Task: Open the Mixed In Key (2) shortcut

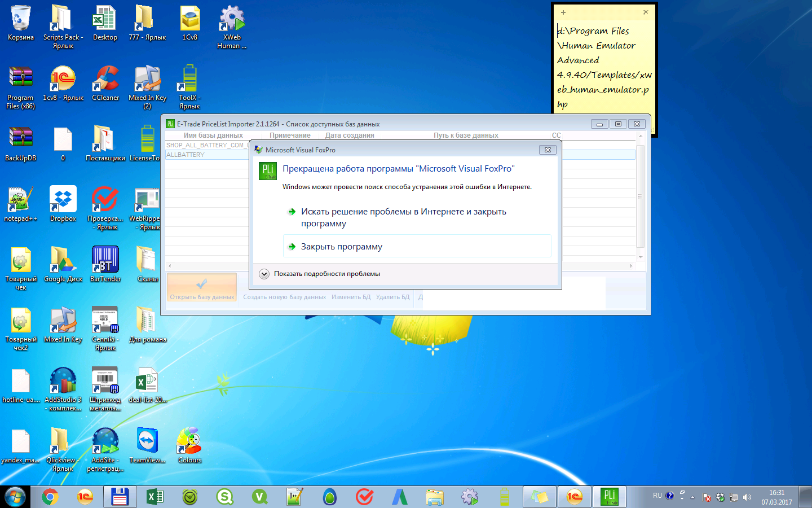Action: coord(148,87)
